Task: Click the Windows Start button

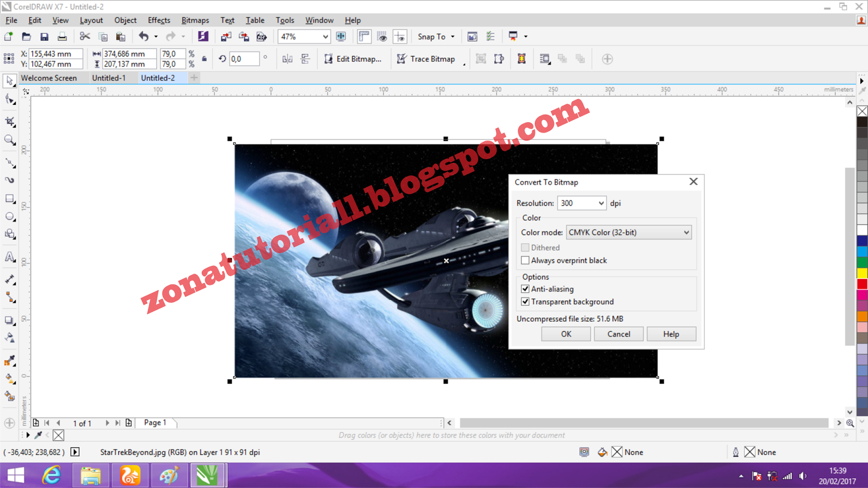Action: tap(16, 476)
